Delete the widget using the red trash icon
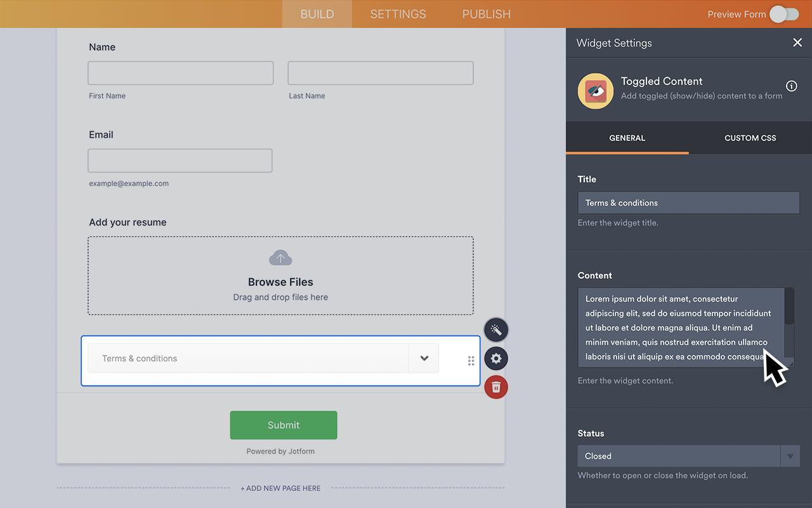The height and width of the screenshot is (508, 812). tap(495, 387)
